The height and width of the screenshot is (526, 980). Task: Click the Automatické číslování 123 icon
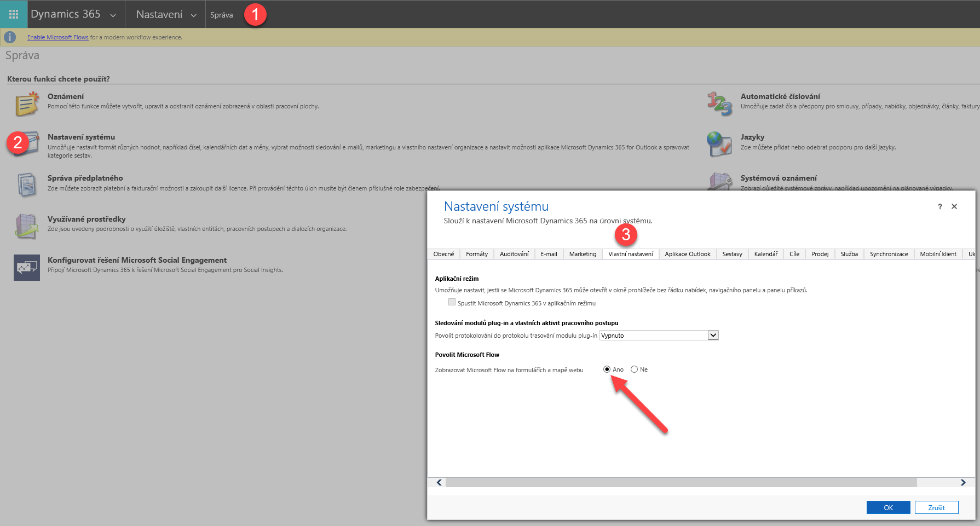click(x=719, y=104)
